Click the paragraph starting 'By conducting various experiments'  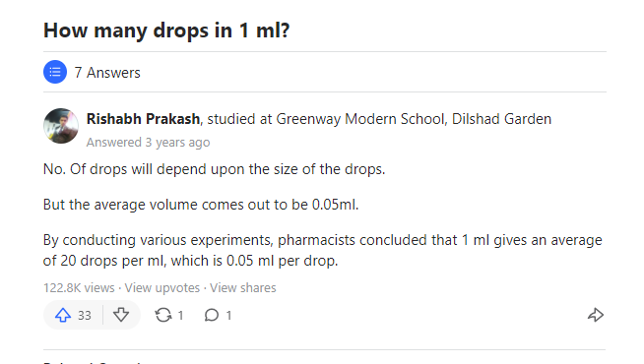coord(323,250)
